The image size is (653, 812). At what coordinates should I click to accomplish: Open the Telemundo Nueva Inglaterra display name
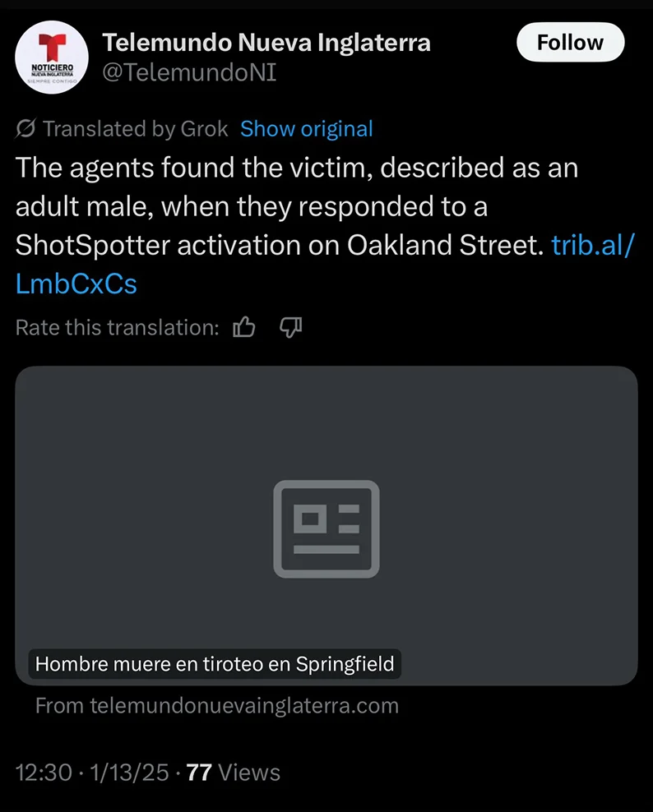point(266,42)
